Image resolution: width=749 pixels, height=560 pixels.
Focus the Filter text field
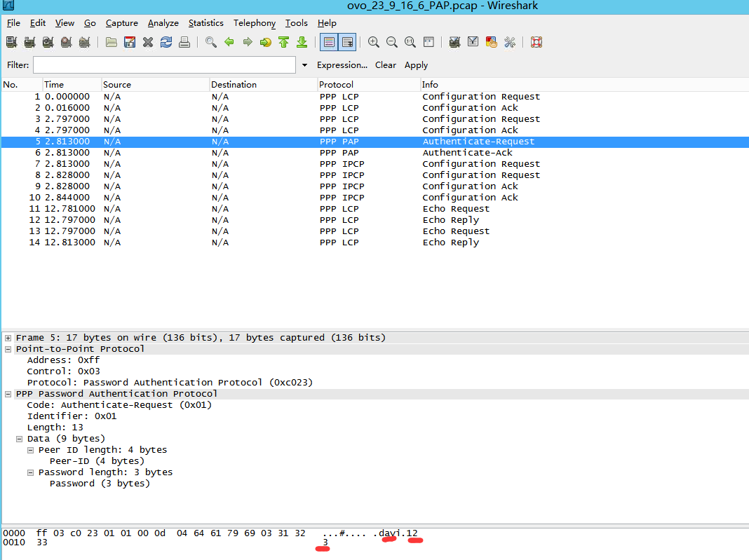[x=164, y=65]
